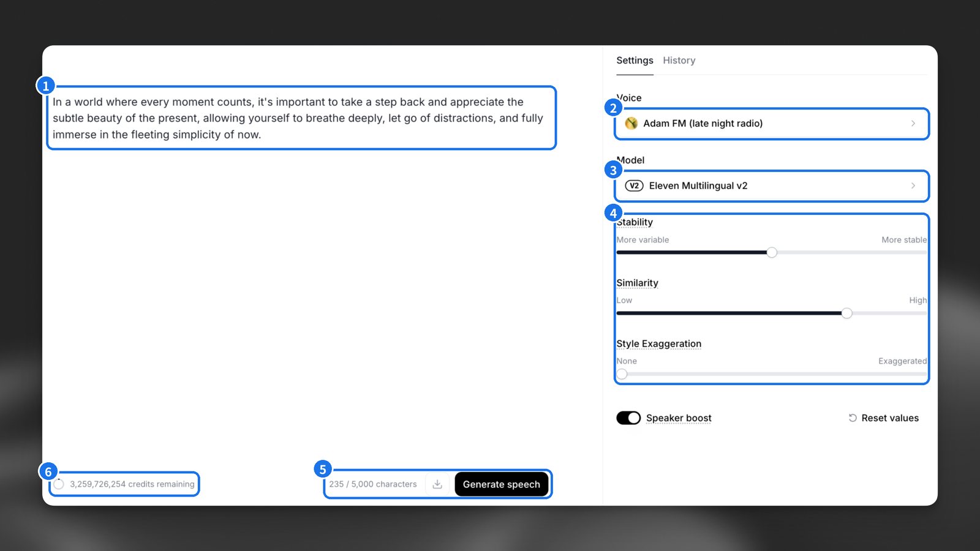The image size is (980, 551).
Task: Click the Generate speech button
Action: [501, 484]
